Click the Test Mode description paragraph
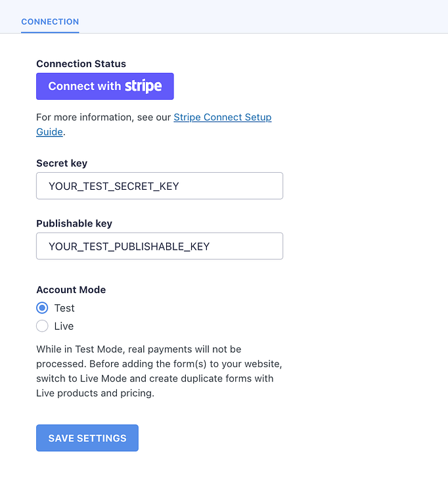Image resolution: width=448 pixels, height=492 pixels. click(x=155, y=371)
